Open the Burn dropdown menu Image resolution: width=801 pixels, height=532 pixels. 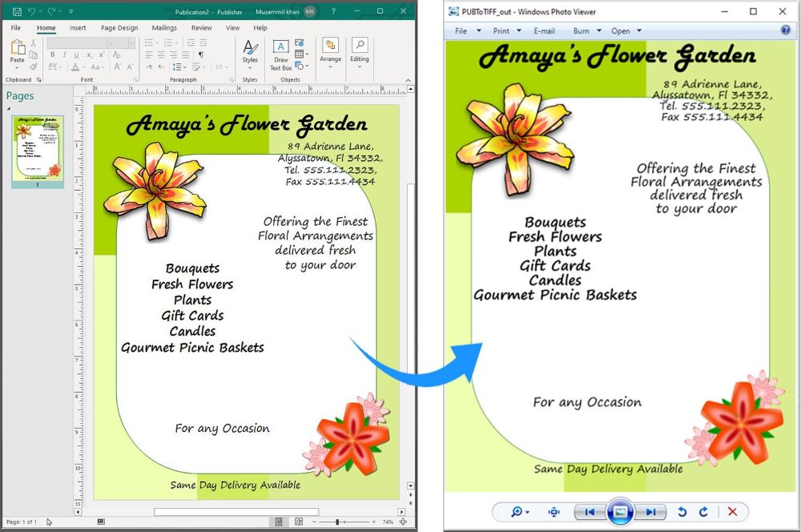coord(586,31)
